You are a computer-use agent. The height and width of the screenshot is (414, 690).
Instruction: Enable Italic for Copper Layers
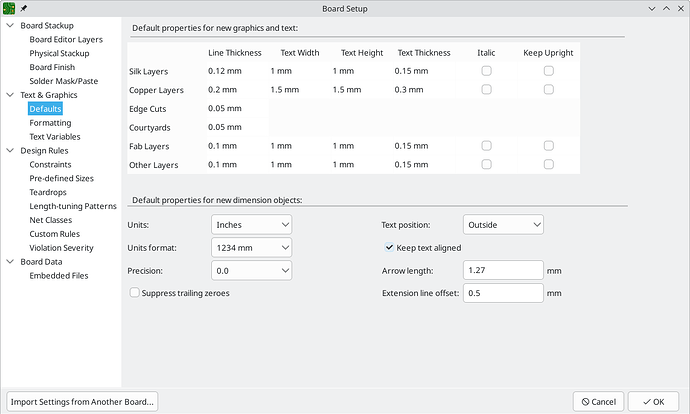[486, 89]
